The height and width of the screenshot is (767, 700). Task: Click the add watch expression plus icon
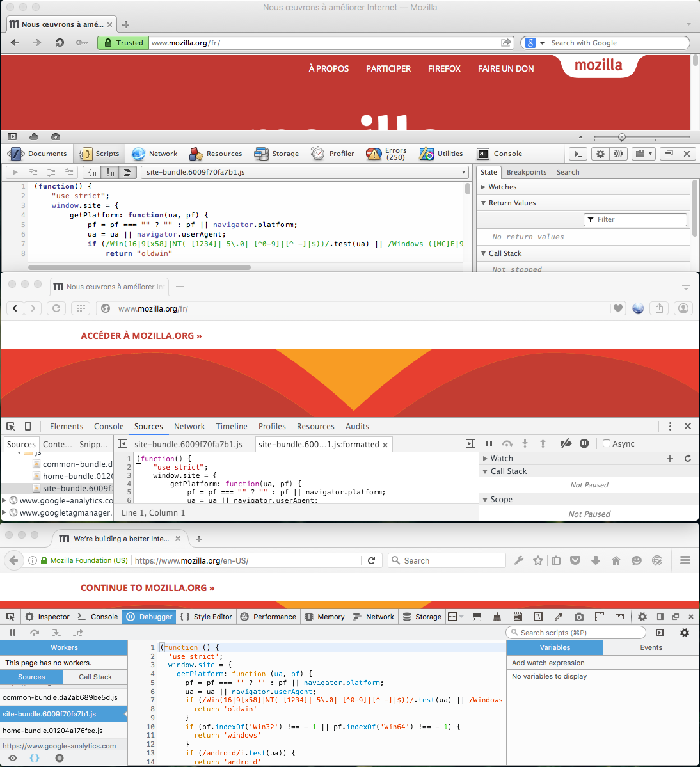(x=670, y=458)
